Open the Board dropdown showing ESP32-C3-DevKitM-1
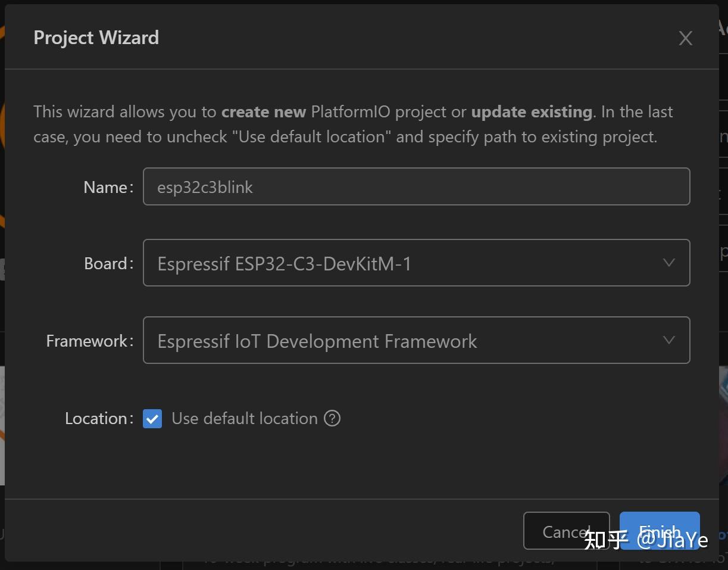 coord(405,263)
